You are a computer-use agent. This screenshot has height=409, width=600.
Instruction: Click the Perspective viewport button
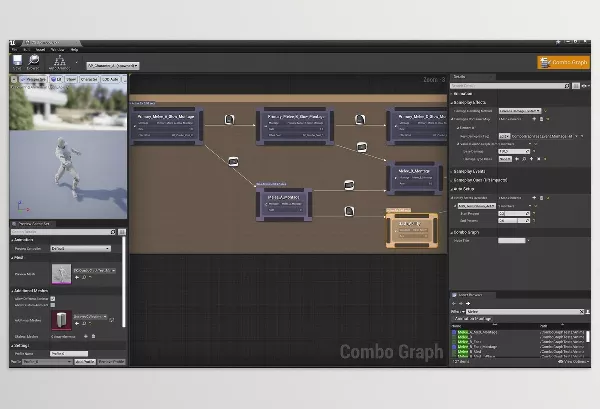point(34,78)
